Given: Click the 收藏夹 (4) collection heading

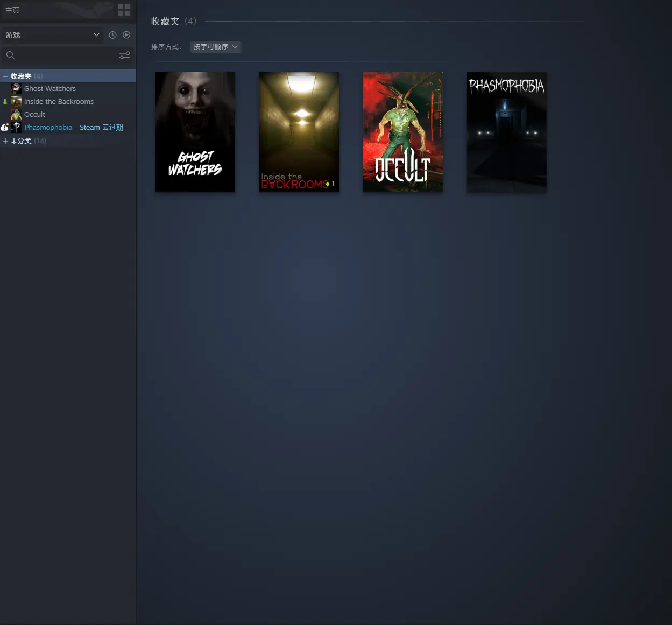Looking at the screenshot, I should [x=174, y=21].
